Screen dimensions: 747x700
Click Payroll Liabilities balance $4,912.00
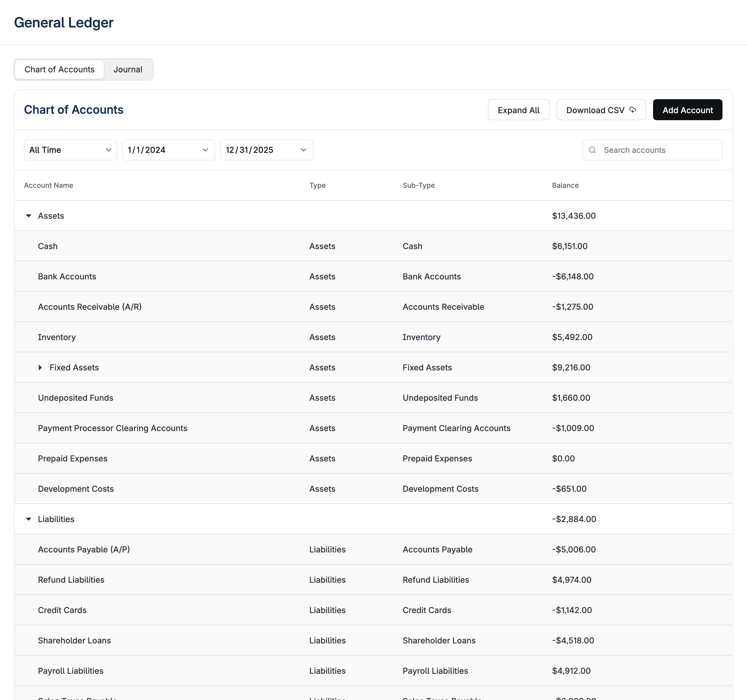click(x=571, y=671)
